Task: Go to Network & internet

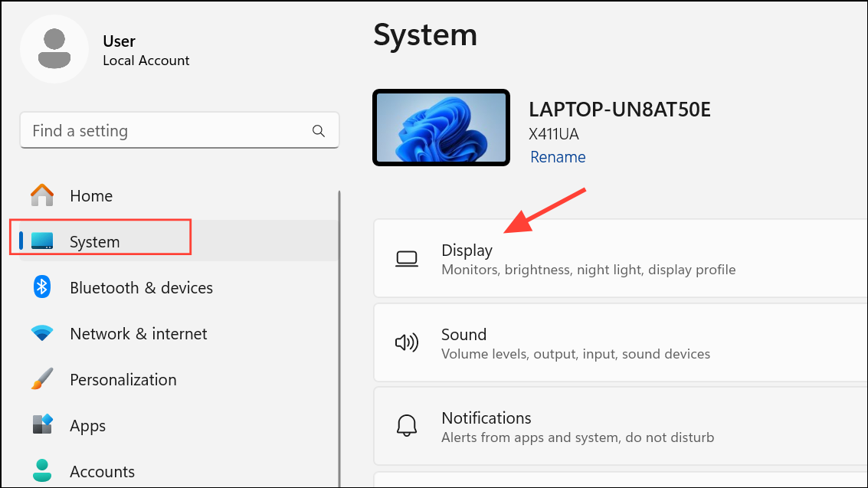Action: click(x=179, y=334)
